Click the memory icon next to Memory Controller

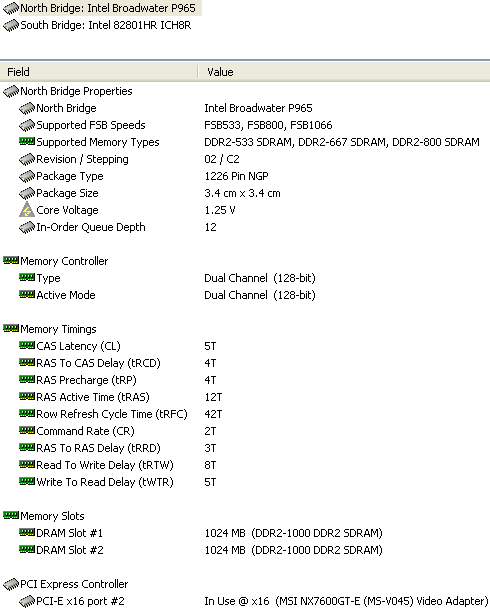11,260
